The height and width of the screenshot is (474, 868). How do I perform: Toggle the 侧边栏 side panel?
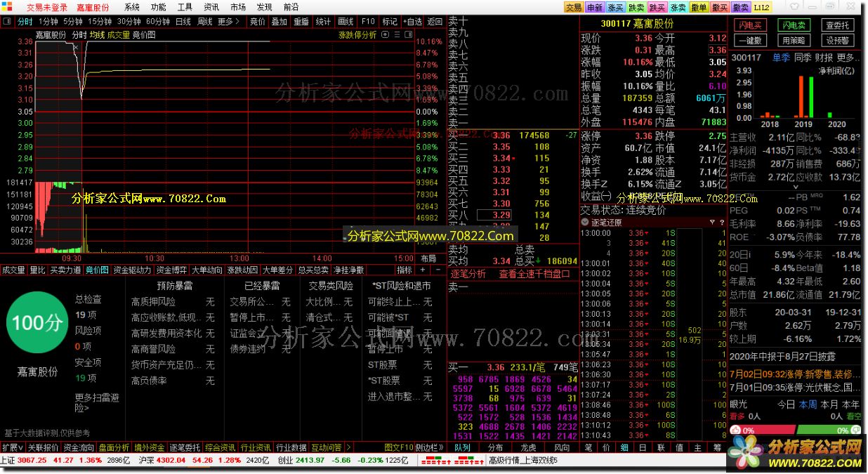click(429, 447)
